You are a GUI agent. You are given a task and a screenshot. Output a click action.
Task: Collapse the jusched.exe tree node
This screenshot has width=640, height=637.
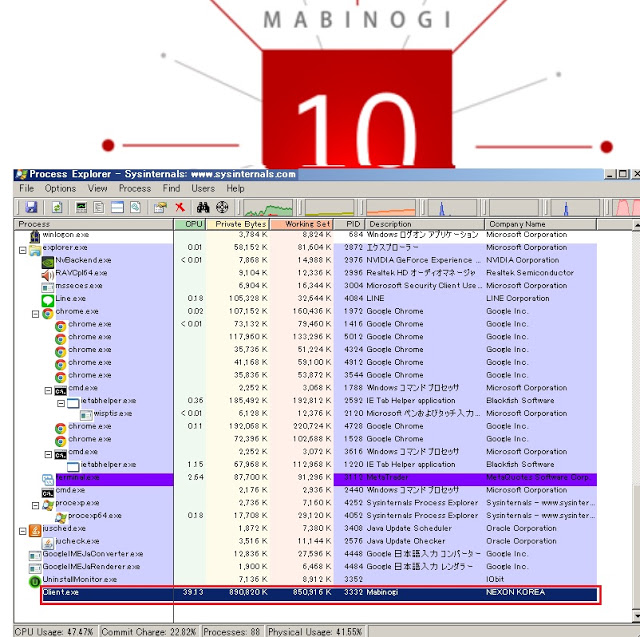click(23, 530)
